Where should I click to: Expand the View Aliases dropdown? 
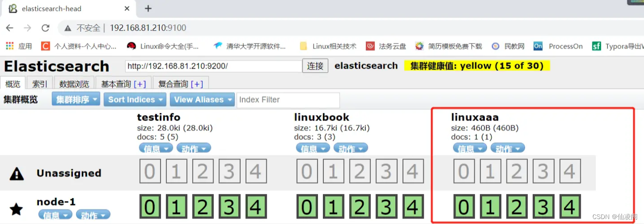[x=202, y=99]
